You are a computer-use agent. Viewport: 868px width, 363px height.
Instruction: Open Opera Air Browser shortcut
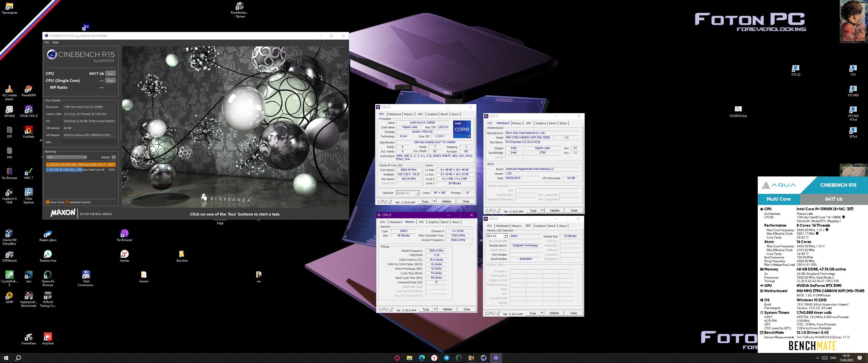(x=48, y=278)
